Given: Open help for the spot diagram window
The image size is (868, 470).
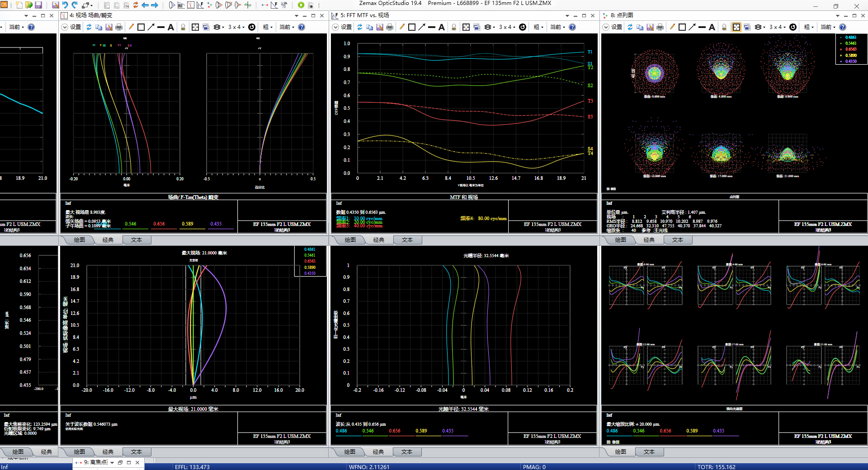Looking at the screenshot, I should (843, 27).
